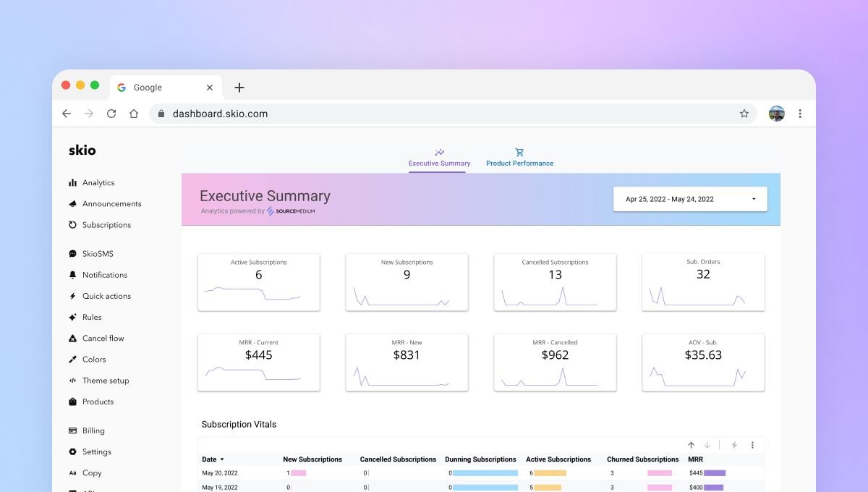The image size is (868, 492).
Task: Open Analytics in the sidebar
Action: (x=91, y=183)
